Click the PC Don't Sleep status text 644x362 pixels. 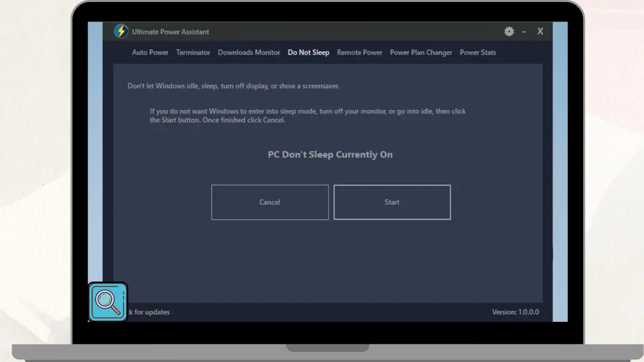330,154
